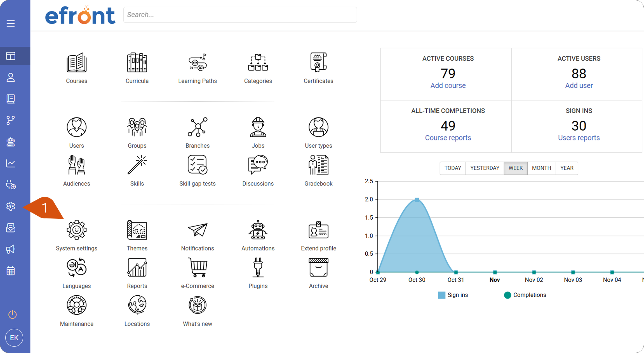Toggle the Sign ins legend swatch
This screenshot has height=353, width=644.
tap(442, 295)
